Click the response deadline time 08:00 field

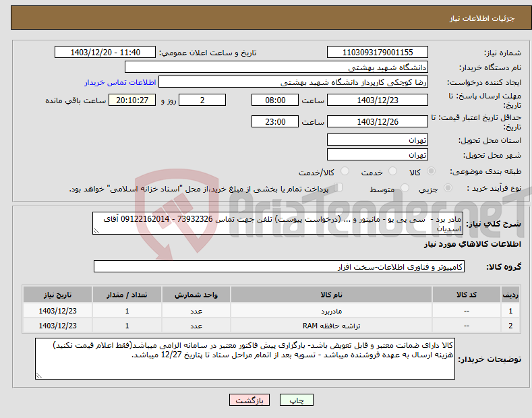(x=275, y=100)
